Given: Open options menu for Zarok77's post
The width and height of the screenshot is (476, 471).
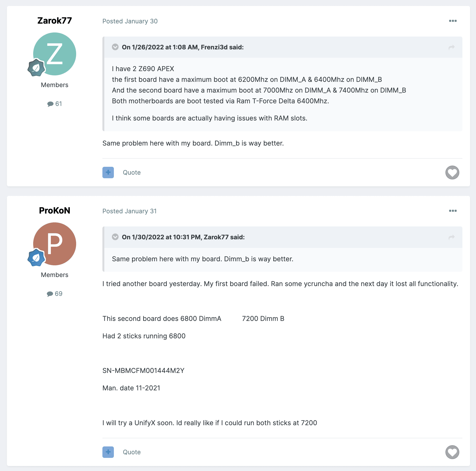Looking at the screenshot, I should [x=453, y=21].
